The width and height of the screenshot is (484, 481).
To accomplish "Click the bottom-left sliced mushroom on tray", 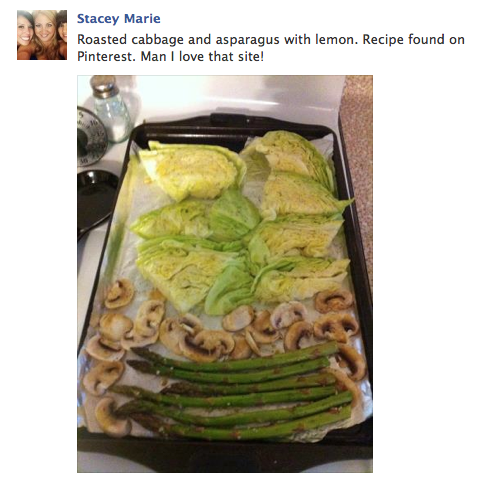I will pos(111,417).
